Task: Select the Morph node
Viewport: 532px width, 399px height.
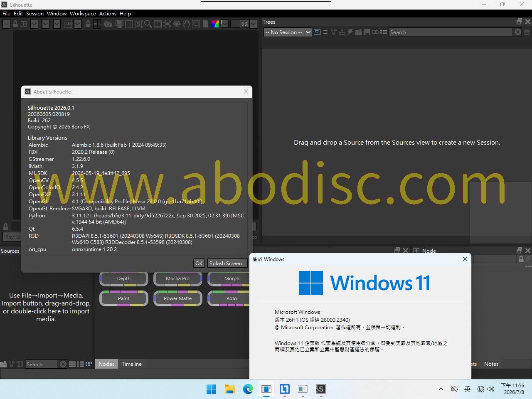Action: pos(229,278)
